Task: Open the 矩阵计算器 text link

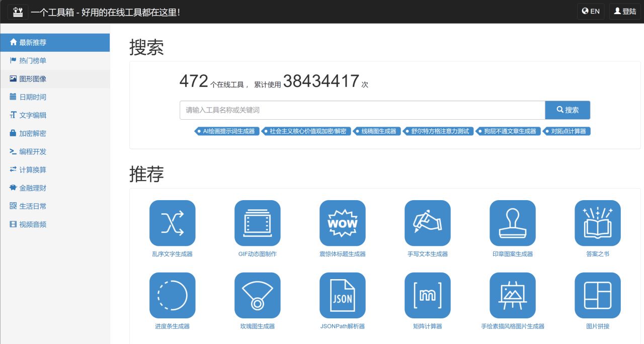Action: pos(427,326)
